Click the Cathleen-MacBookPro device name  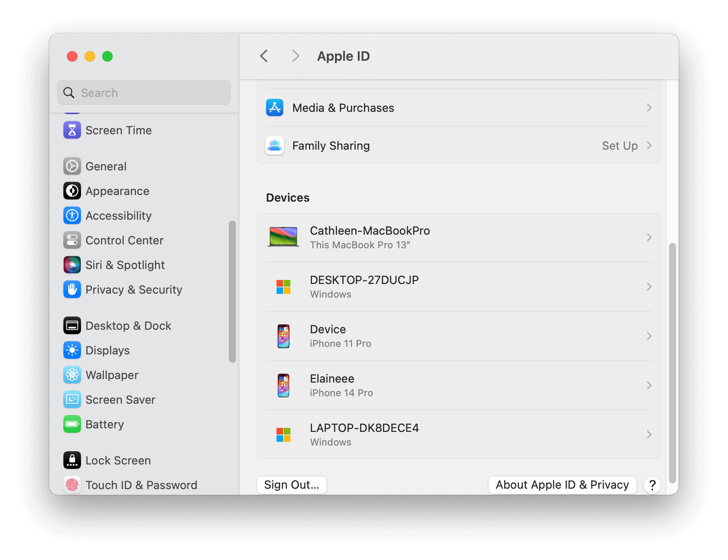pos(370,231)
